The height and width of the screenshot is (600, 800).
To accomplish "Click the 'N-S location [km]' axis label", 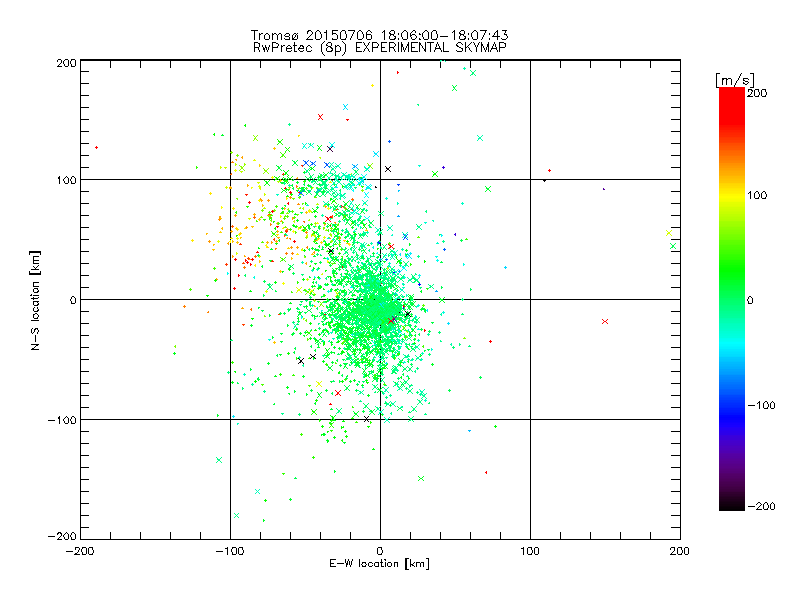I will [x=35, y=300].
